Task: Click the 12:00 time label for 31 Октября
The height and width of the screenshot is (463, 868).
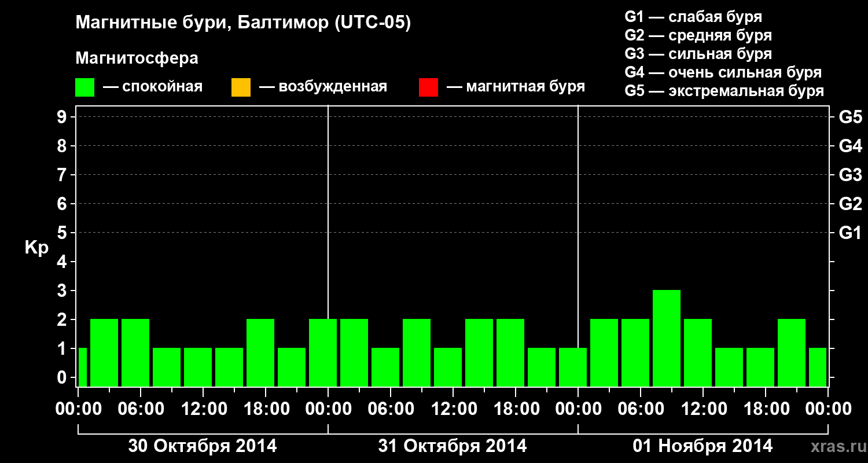Action: [453, 409]
